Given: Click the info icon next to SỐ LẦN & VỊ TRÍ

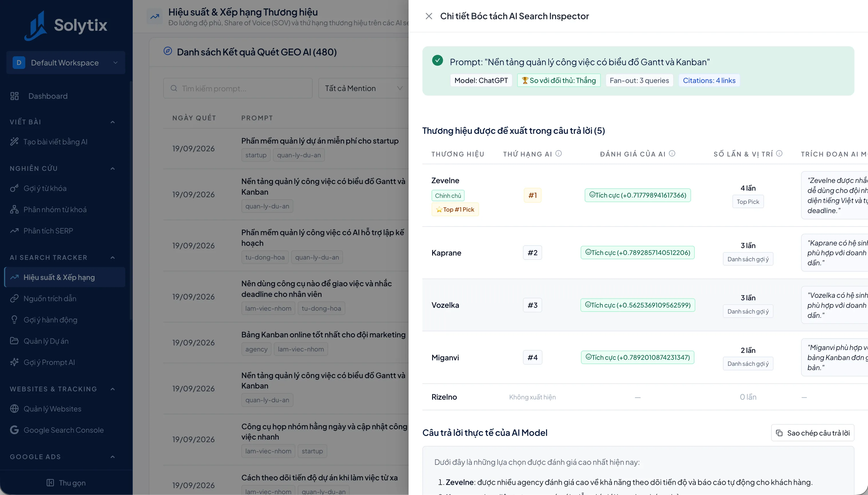Looking at the screenshot, I should (779, 153).
